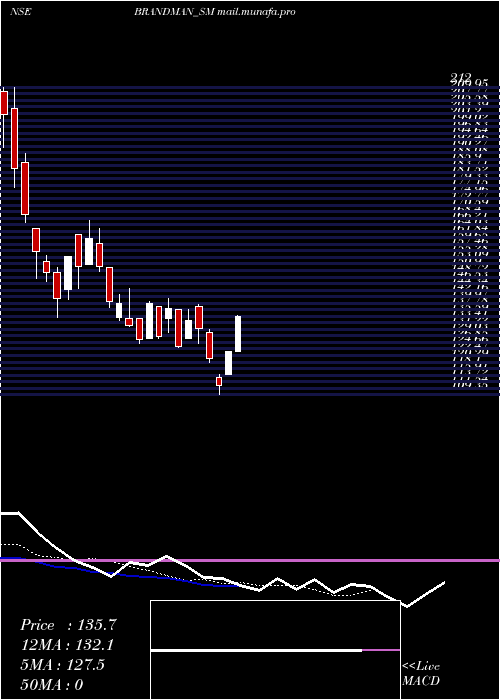This screenshot has height=700, width=500.
Task: Click the NSE exchange label
Action: [x=21, y=12]
